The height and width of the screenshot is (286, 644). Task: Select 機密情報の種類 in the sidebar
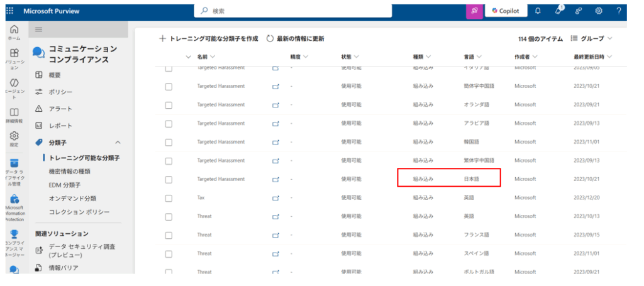(x=69, y=171)
